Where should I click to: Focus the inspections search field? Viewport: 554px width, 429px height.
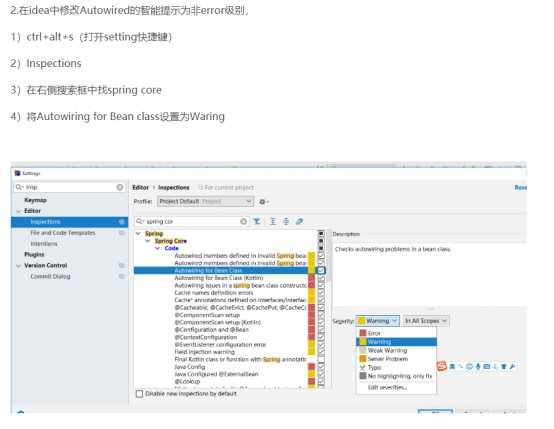pos(192,221)
